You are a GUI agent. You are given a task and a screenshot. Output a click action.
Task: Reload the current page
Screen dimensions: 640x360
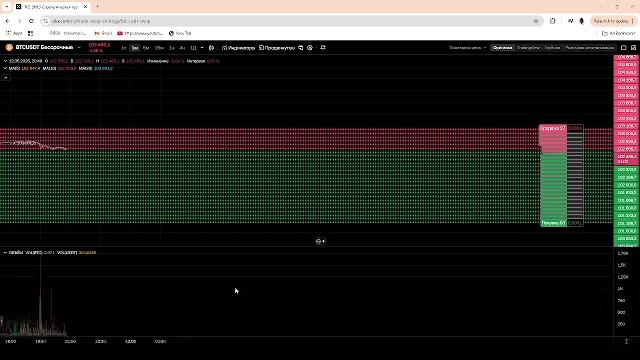tap(31, 21)
